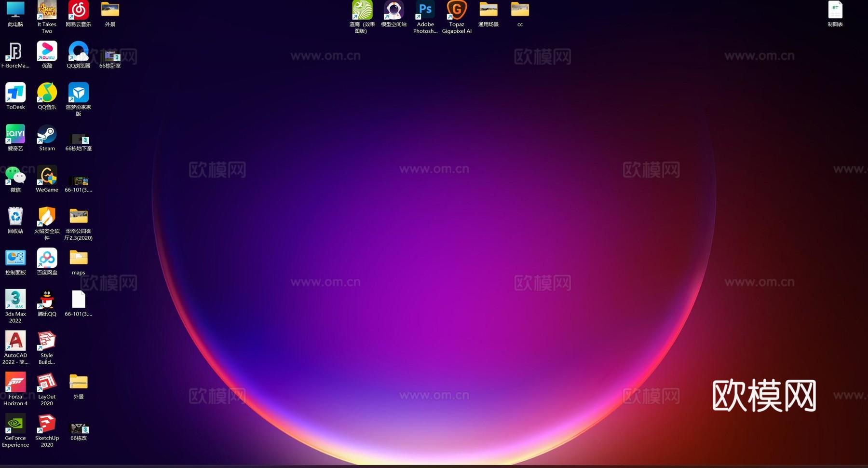Launch the It Takes Two game shortcut
The width and height of the screenshot is (868, 468).
pyautogui.click(x=47, y=11)
